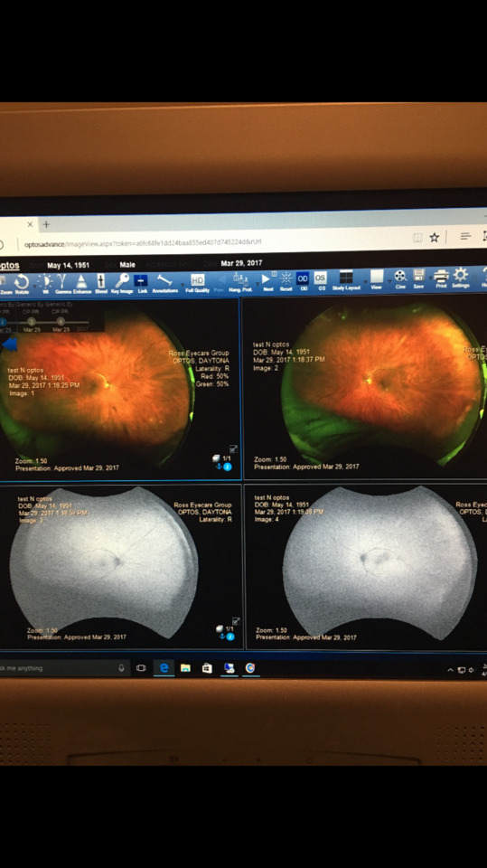Open the Study Layout grid
This screenshot has height=868, width=487.
point(346,279)
